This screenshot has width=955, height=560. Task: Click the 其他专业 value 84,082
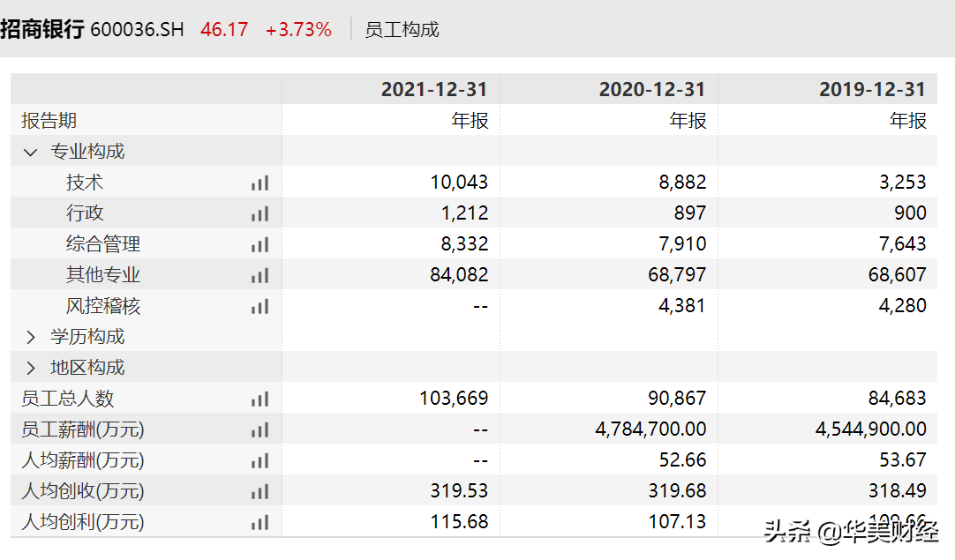[x=459, y=275]
